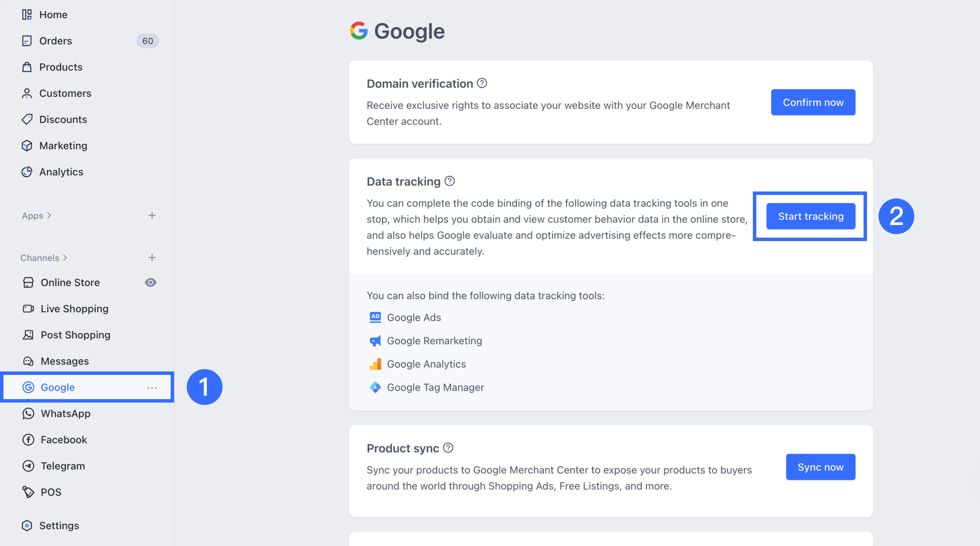Click the orders count badge 60

coord(148,41)
